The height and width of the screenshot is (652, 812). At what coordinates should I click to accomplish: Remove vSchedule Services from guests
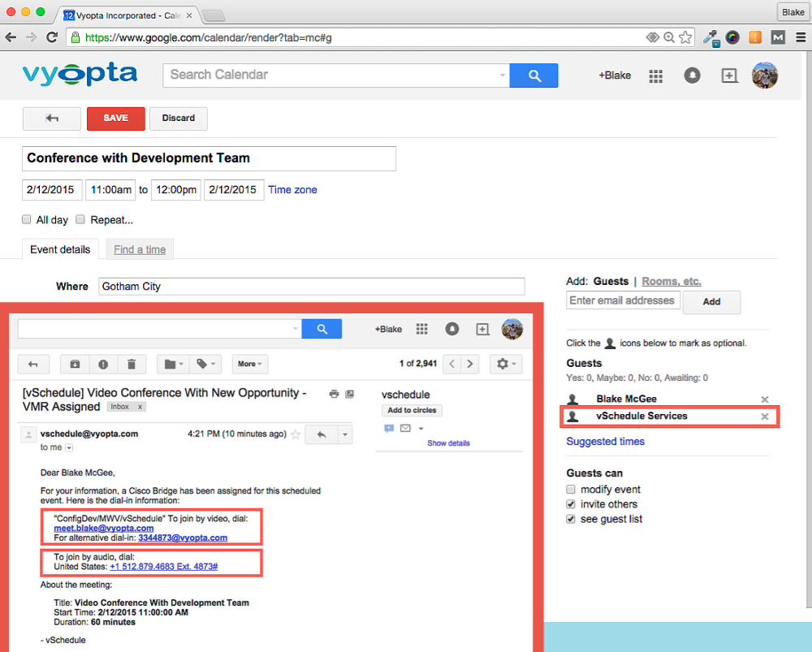(764, 417)
